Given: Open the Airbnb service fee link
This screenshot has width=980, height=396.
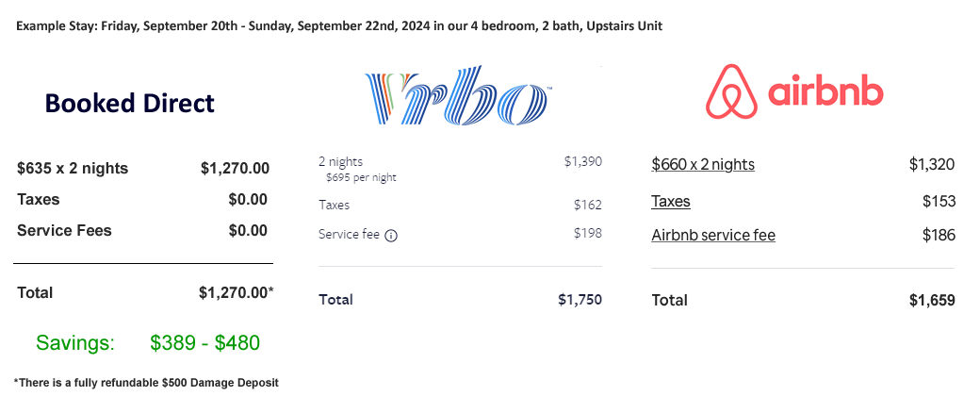Looking at the screenshot, I should 713,235.
